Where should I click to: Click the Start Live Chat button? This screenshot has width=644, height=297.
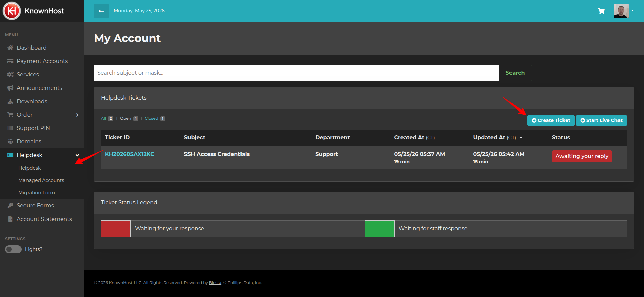[601, 120]
